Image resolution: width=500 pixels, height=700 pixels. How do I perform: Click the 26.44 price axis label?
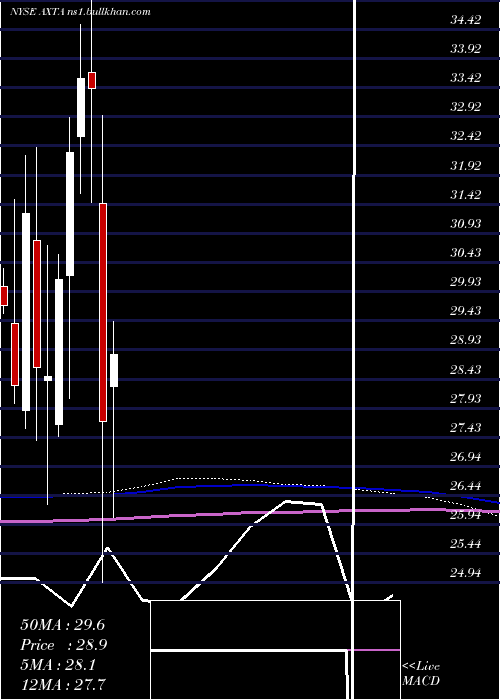click(x=466, y=486)
